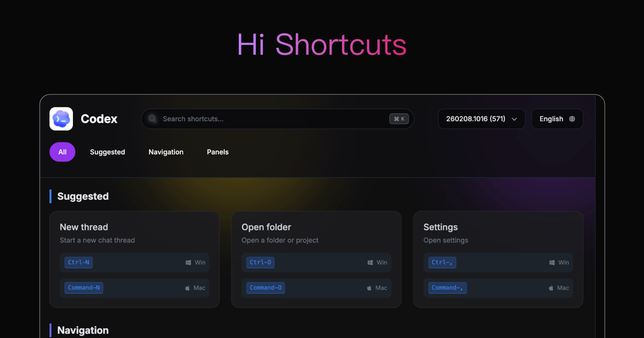
Task: Click the Codex title text
Action: [x=99, y=119]
